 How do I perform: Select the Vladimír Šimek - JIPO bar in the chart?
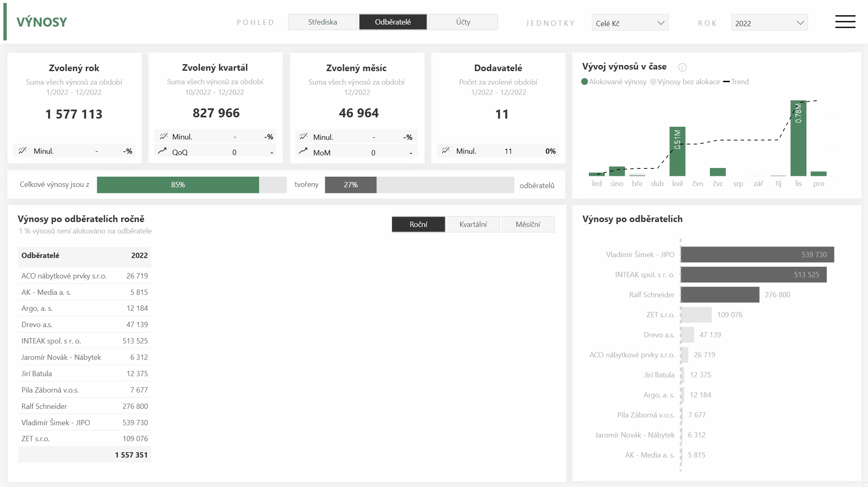756,254
